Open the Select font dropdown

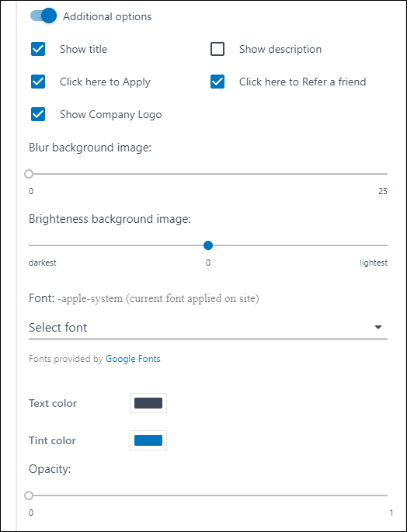click(x=208, y=328)
